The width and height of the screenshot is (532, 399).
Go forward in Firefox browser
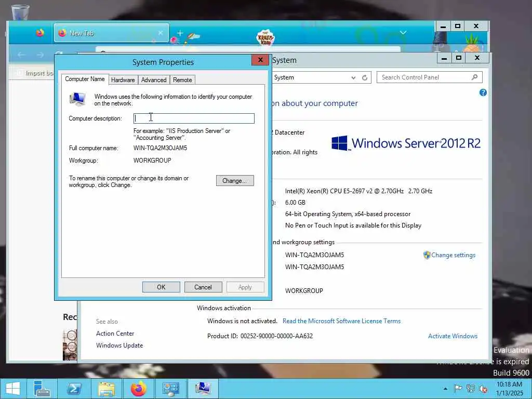point(40,55)
